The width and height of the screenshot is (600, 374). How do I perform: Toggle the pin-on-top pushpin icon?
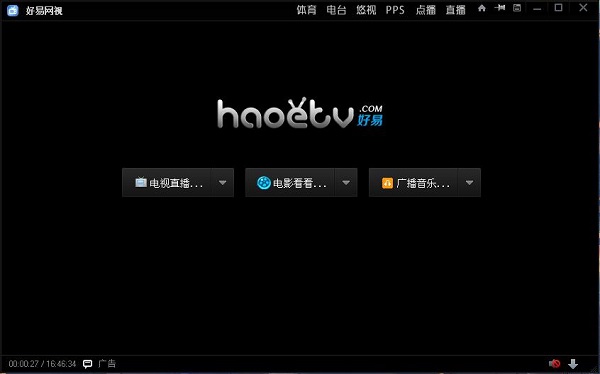tap(500, 8)
